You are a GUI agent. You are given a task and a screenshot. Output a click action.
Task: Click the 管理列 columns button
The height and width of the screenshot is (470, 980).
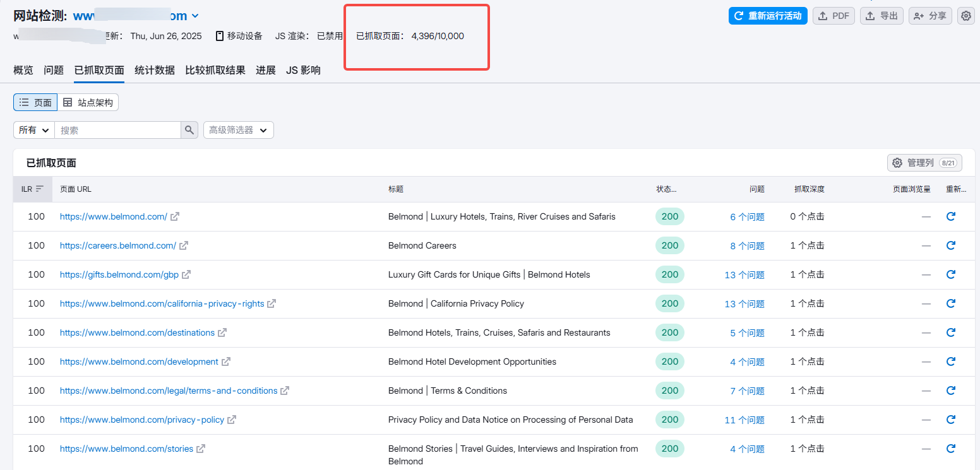(x=924, y=163)
